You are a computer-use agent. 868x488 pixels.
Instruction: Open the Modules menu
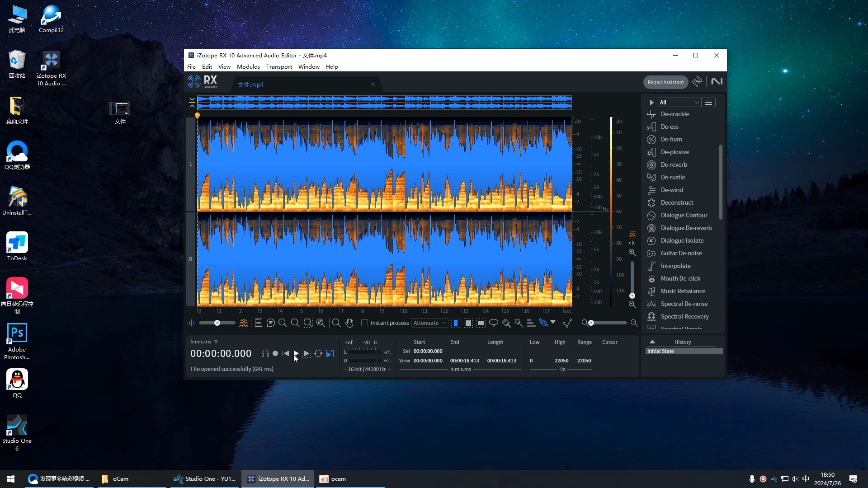[x=248, y=66]
